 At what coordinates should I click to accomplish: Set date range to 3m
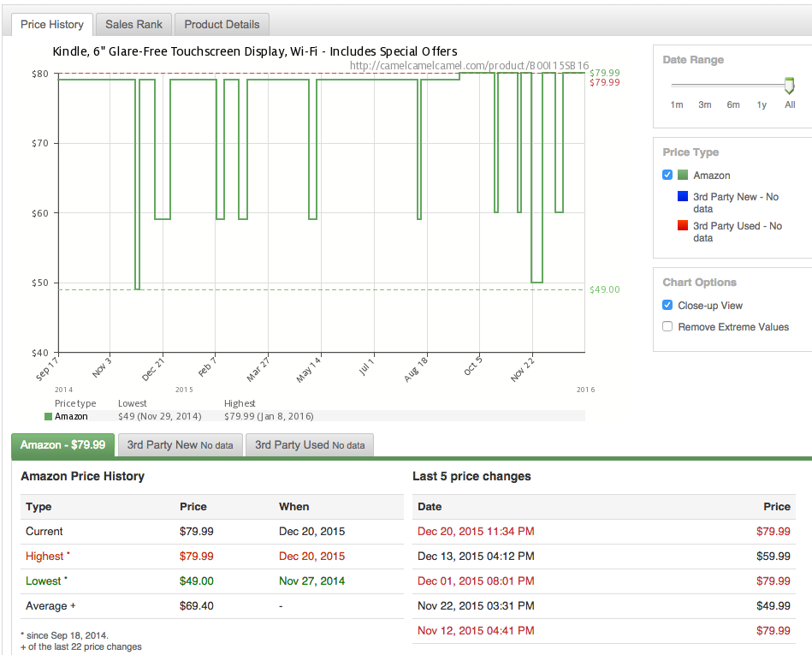point(705,104)
